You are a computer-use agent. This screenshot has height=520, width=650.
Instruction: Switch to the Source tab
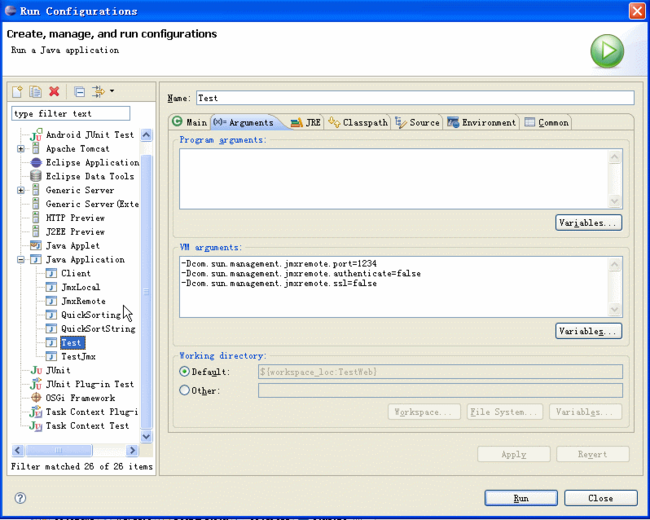(417, 122)
